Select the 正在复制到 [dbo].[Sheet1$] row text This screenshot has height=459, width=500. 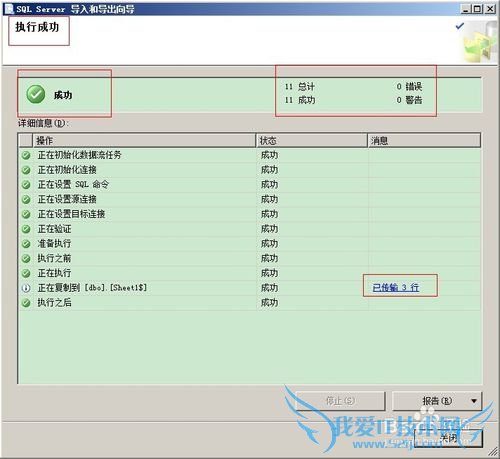[92, 287]
